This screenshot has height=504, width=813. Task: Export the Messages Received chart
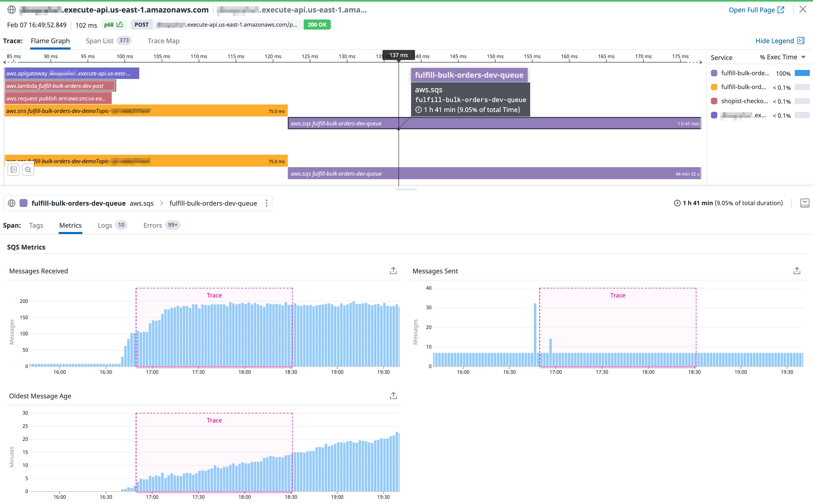(394, 271)
